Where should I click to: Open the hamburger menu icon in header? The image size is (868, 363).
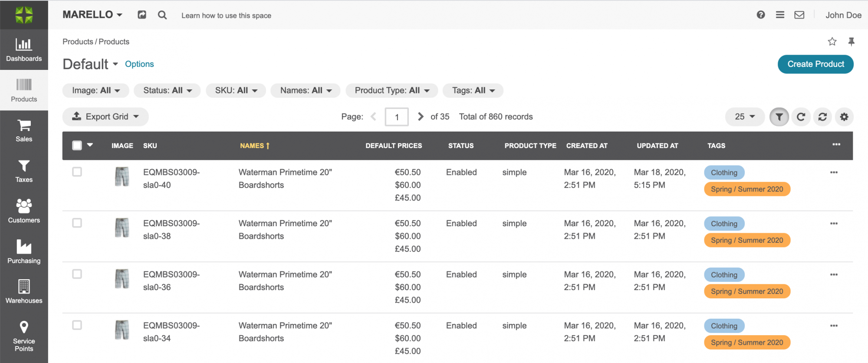point(780,15)
